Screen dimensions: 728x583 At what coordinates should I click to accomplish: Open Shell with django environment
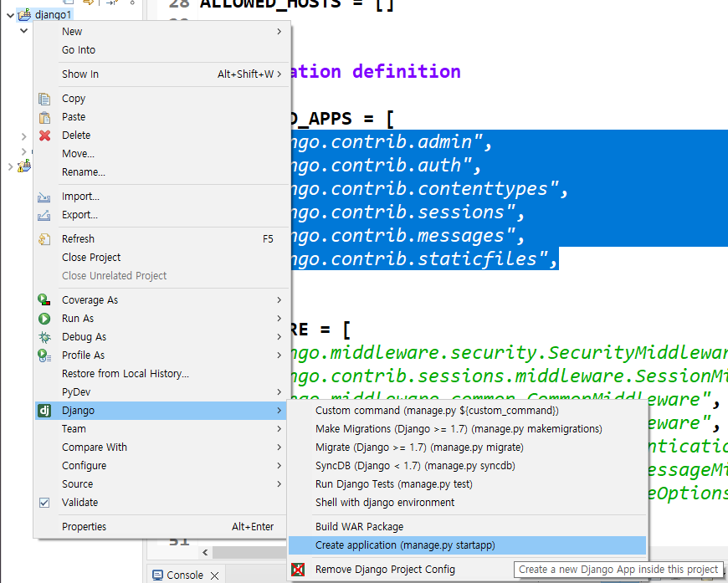(467, 503)
